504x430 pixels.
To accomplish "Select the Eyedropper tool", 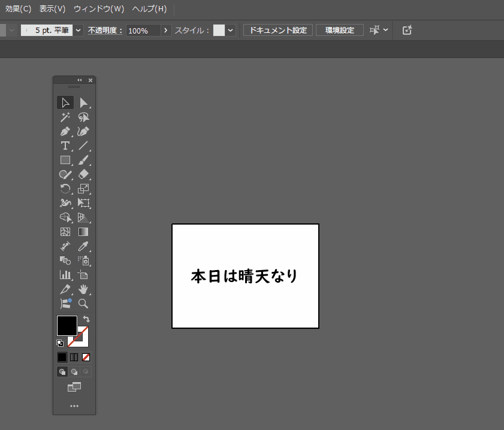I will click(x=83, y=246).
